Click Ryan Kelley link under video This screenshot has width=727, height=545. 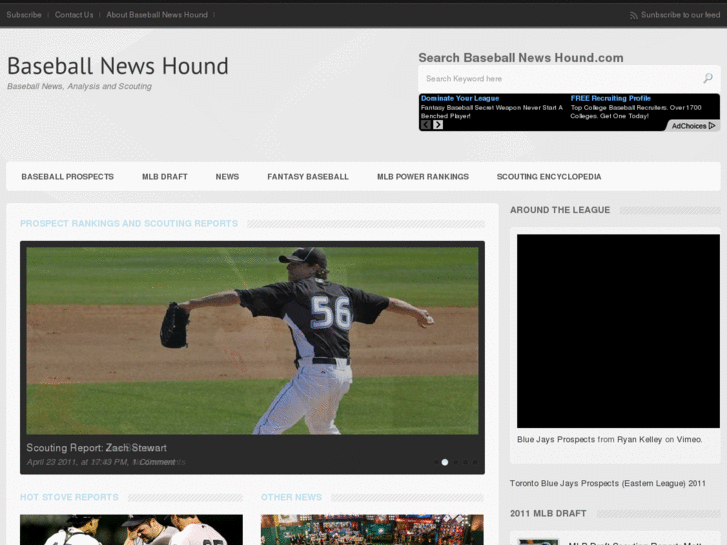pyautogui.click(x=639, y=439)
